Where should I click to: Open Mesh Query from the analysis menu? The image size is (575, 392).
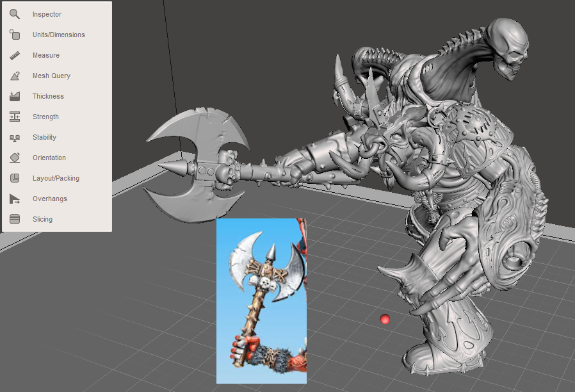51,76
